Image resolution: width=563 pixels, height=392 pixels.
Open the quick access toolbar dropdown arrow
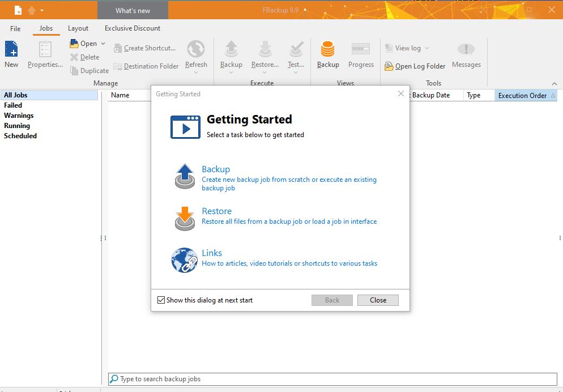(42, 10)
